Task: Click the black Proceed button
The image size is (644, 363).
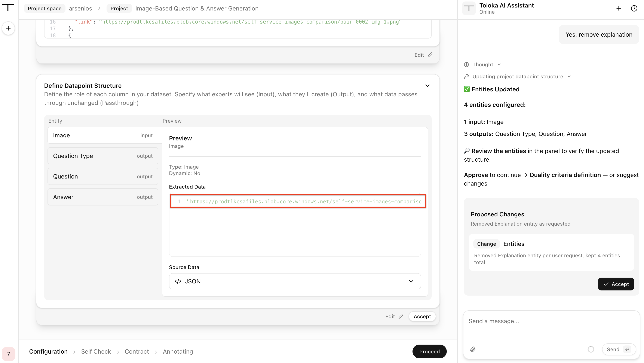Action: 429,351
